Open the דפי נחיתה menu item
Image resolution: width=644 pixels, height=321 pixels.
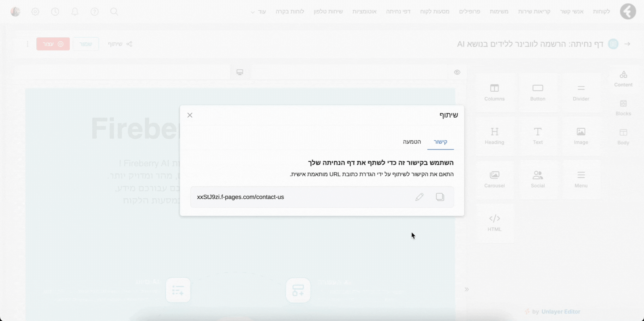click(398, 11)
